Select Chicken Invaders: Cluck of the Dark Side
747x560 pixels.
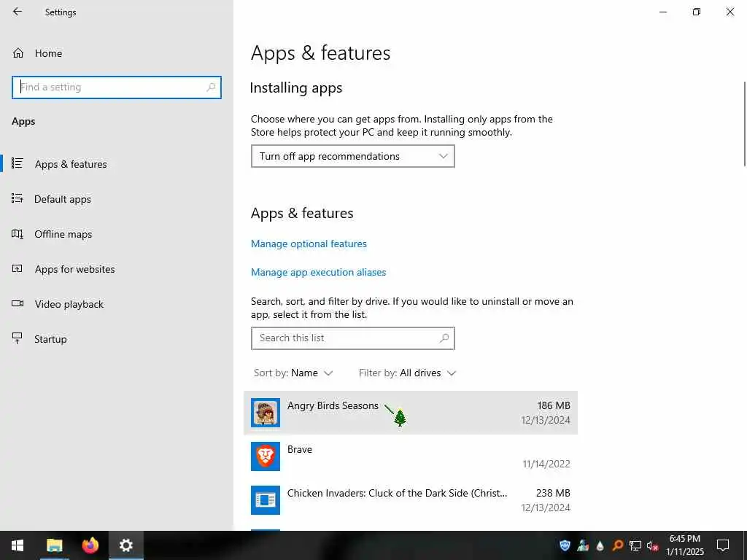pos(411,500)
